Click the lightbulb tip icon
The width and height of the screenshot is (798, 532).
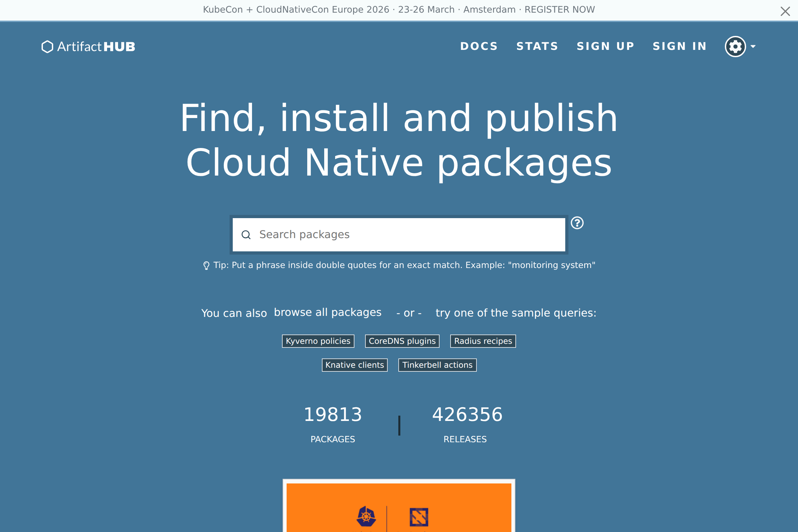pyautogui.click(x=206, y=265)
